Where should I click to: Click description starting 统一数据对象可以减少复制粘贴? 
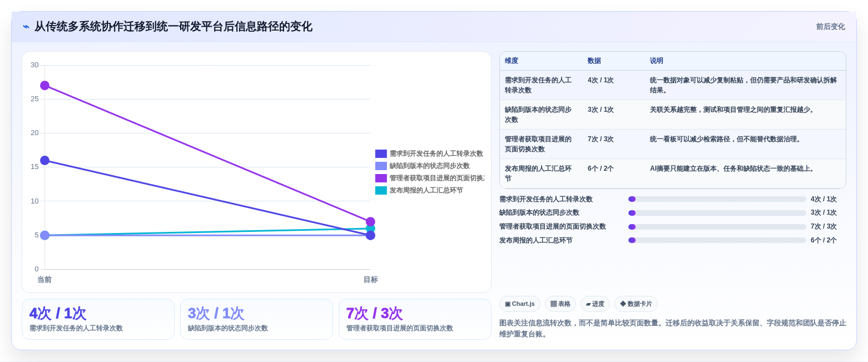tap(743, 85)
